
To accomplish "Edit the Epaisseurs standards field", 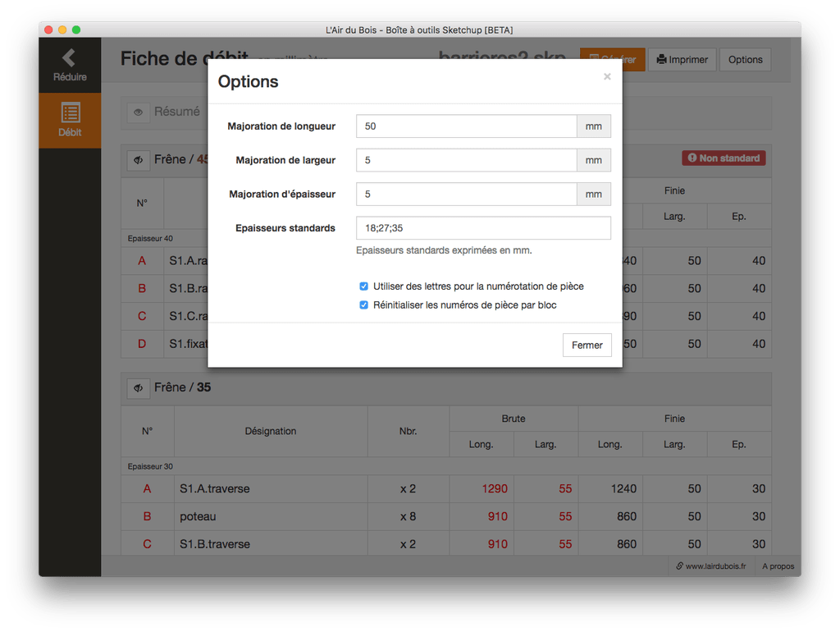I will pyautogui.click(x=483, y=228).
